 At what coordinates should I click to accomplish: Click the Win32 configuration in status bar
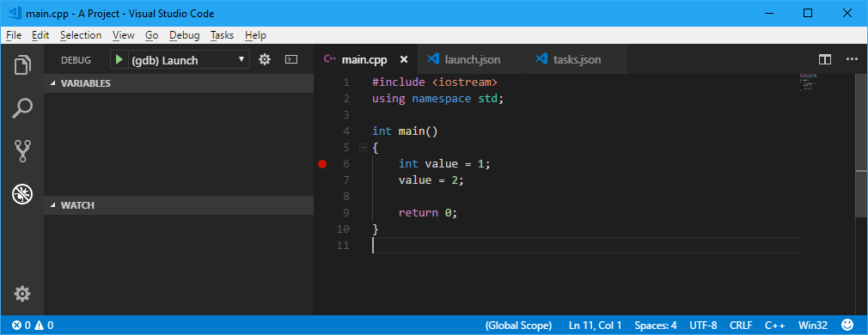point(813,326)
